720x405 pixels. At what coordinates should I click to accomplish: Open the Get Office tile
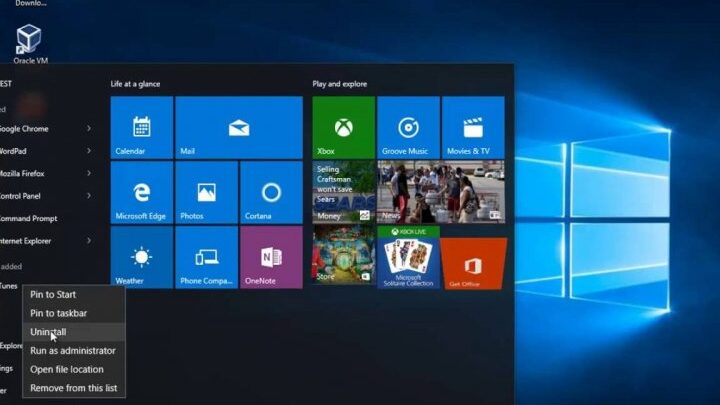tap(473, 264)
